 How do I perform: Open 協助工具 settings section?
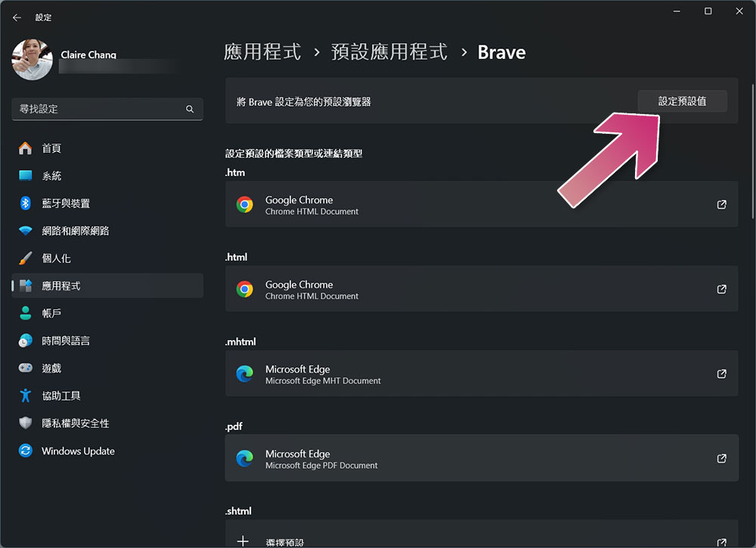point(107,395)
